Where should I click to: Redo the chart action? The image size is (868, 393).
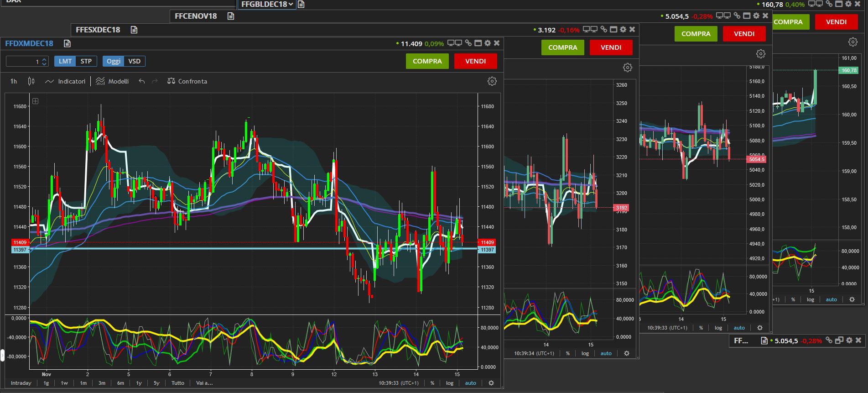[155, 81]
